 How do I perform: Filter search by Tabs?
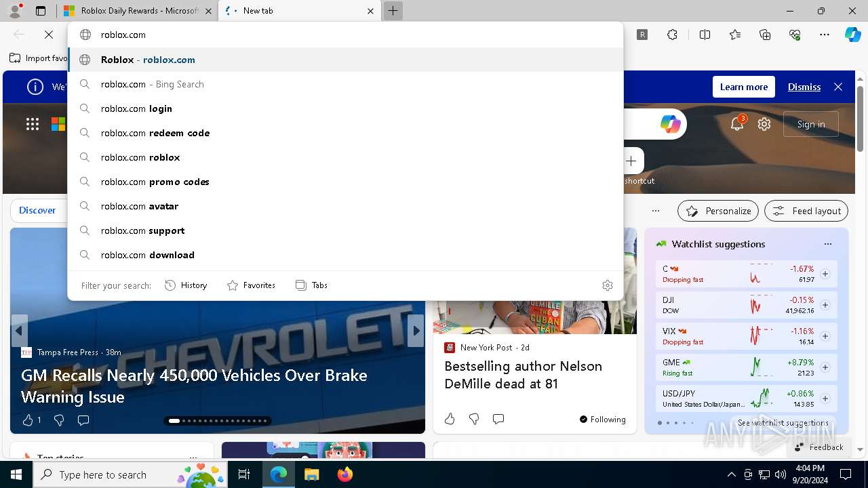[312, 285]
